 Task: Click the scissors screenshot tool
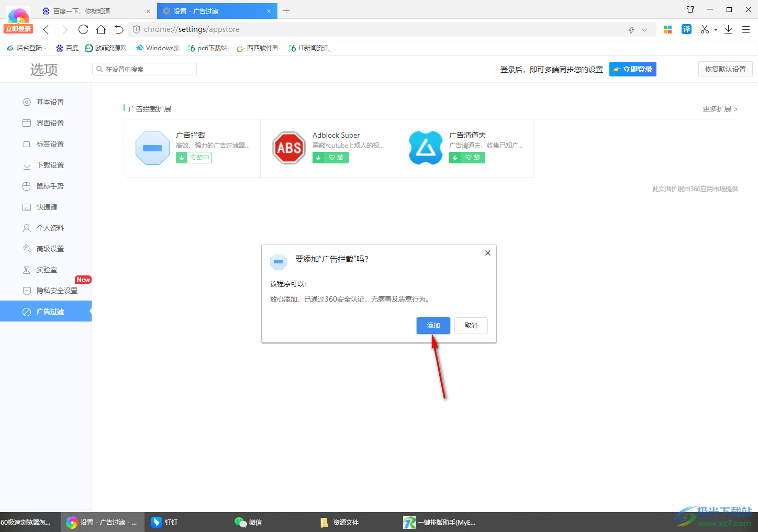pos(705,30)
